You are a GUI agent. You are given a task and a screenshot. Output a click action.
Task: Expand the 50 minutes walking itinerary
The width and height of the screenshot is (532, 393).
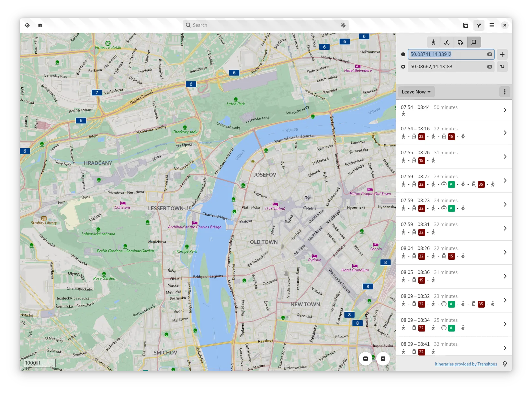[454, 110]
